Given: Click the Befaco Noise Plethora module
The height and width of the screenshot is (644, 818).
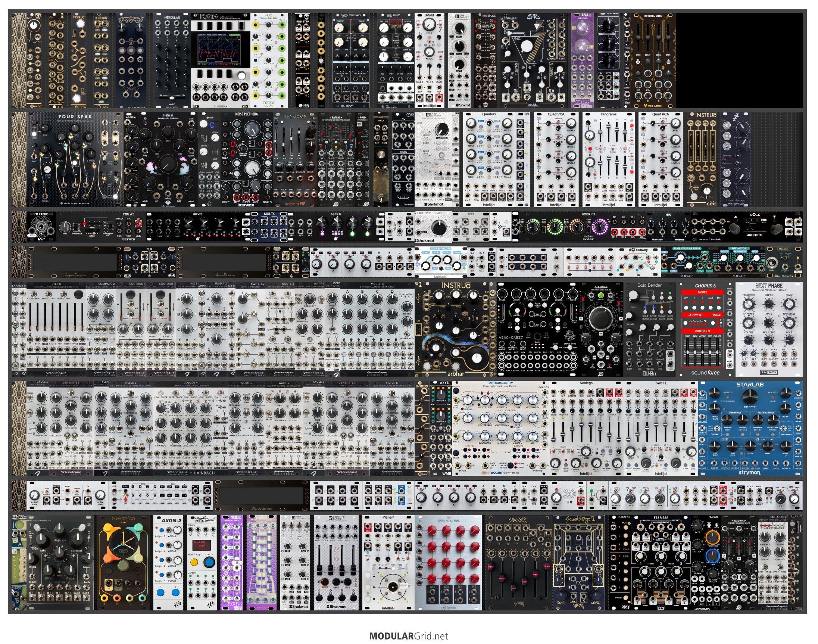Looking at the screenshot, I should coord(246,159).
